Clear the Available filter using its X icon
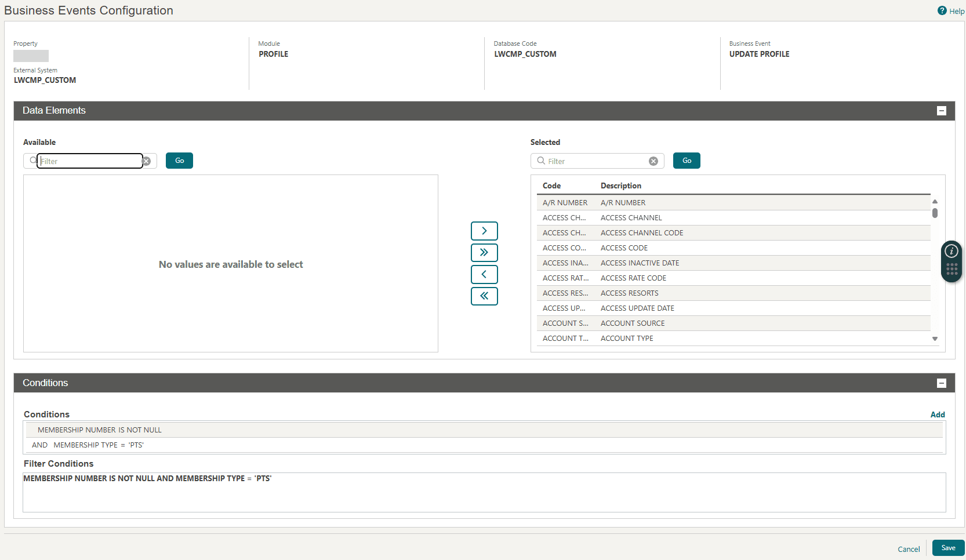 point(146,161)
